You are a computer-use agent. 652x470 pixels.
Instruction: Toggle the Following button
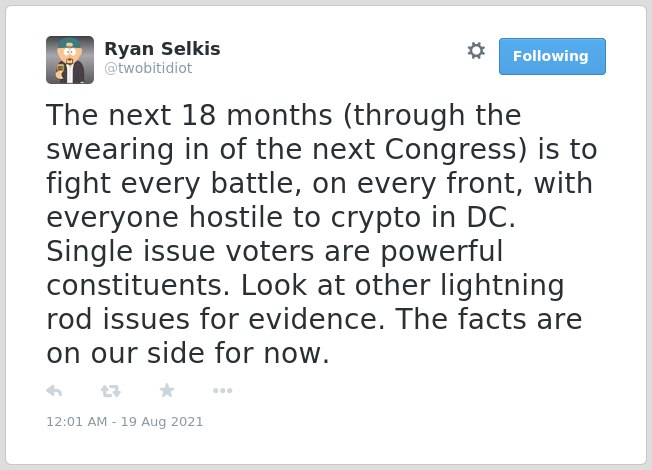(x=552, y=56)
